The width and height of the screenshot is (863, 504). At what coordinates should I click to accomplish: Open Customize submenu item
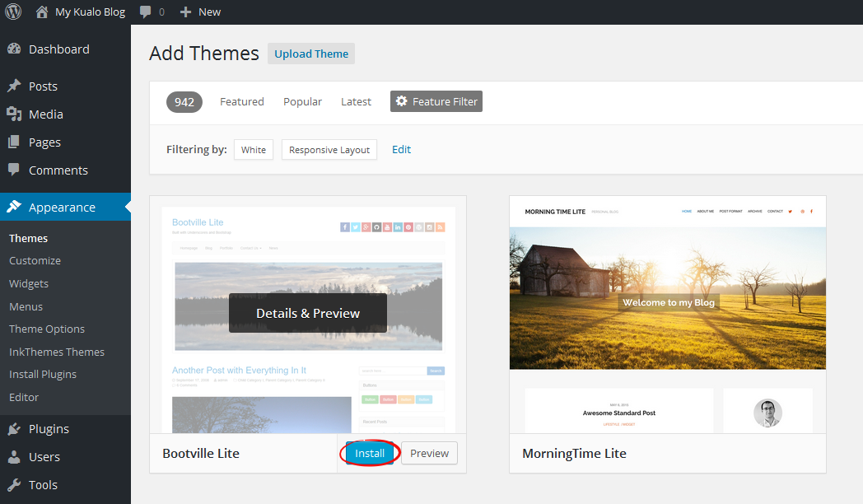click(x=35, y=261)
